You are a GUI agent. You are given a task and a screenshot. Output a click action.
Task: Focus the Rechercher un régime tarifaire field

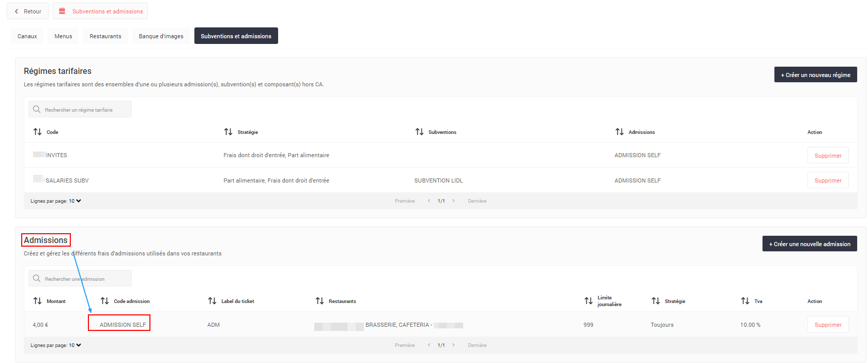[x=83, y=110]
